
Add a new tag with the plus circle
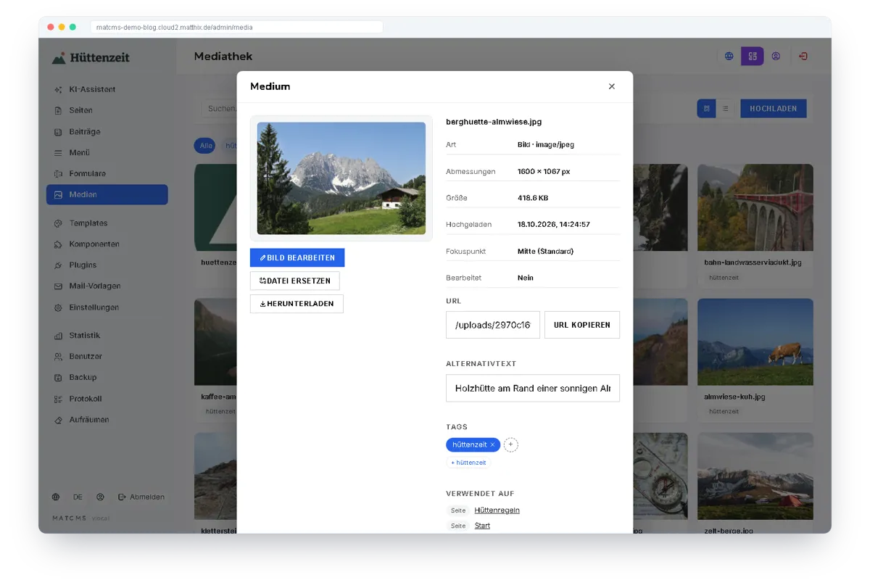[x=511, y=444]
